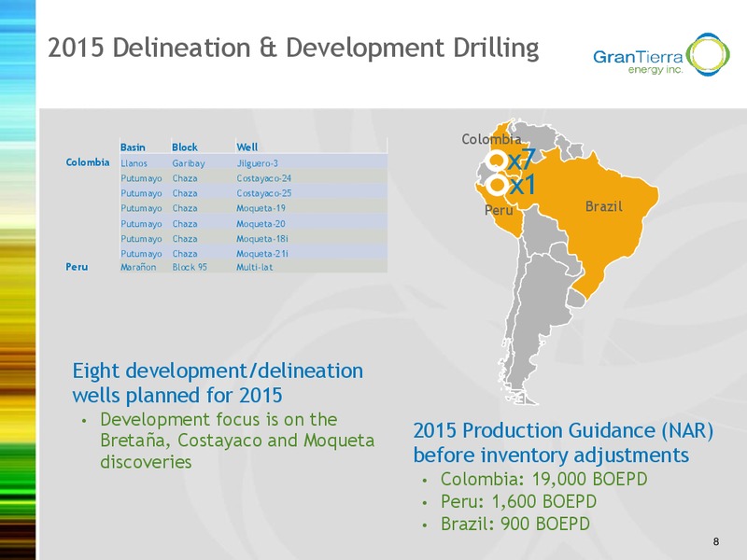Click the 'Peru' row label in table

point(77,267)
